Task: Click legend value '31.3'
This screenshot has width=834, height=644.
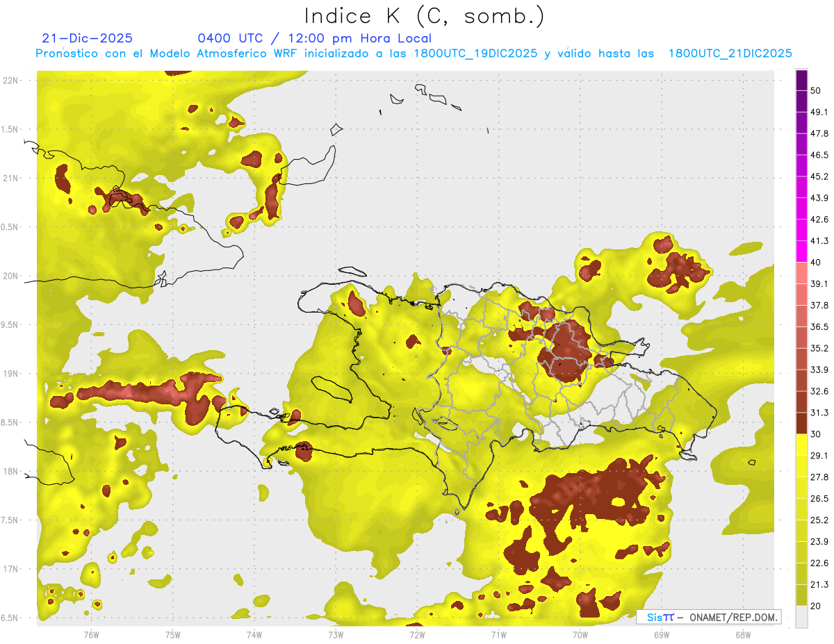Action: pyautogui.click(x=819, y=413)
